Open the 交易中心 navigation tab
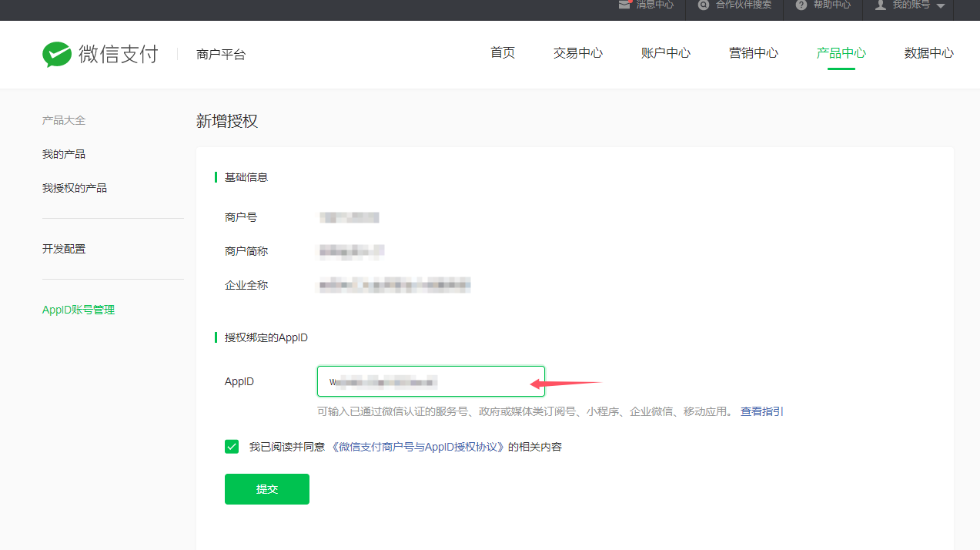Screen dimensions: 980x550 coord(578,53)
